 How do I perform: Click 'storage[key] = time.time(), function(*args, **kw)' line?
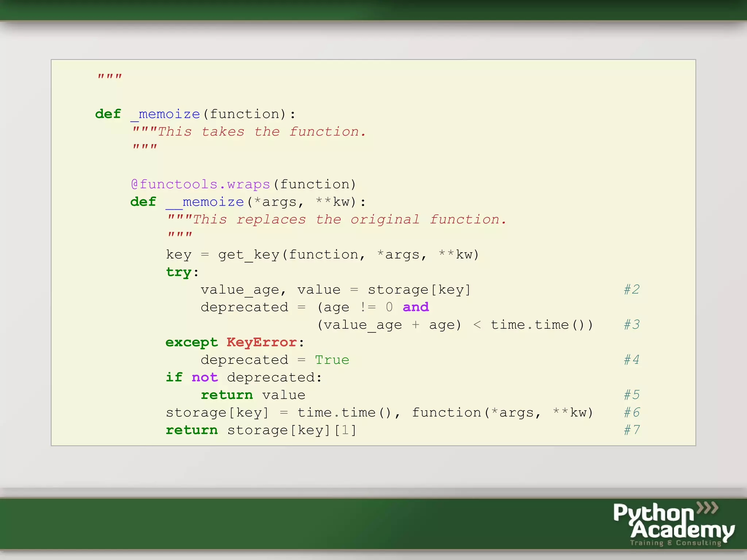coord(380,413)
